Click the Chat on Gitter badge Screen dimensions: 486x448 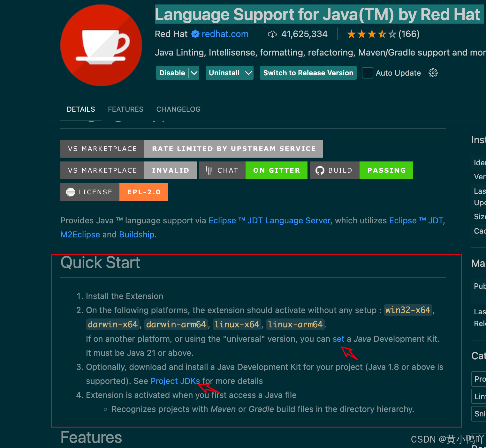[253, 170]
